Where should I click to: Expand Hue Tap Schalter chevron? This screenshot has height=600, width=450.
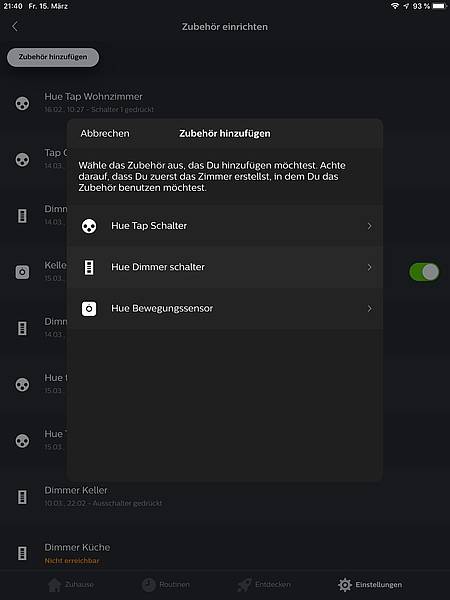tap(369, 226)
